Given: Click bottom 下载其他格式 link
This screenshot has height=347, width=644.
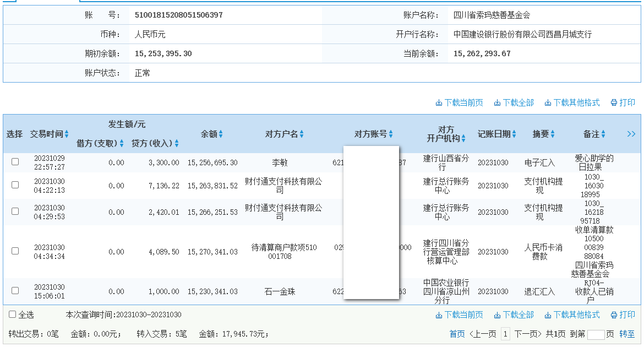Looking at the screenshot, I should tap(572, 315).
